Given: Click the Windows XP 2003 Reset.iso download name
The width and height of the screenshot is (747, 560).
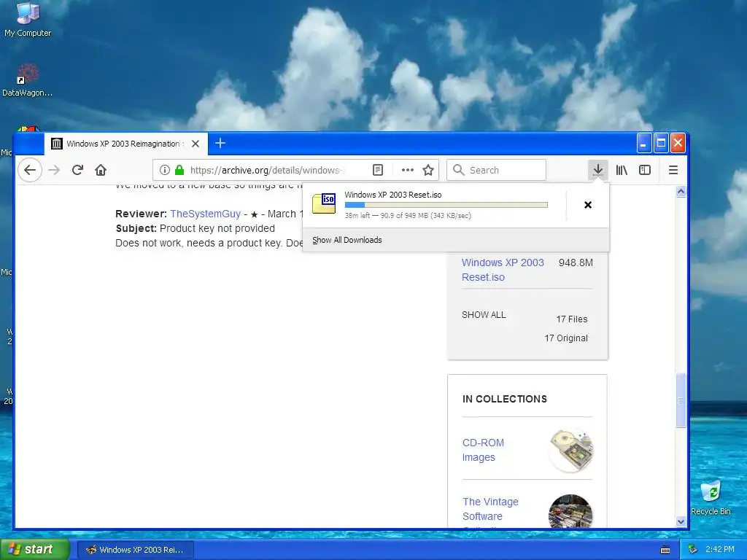Looking at the screenshot, I should (x=393, y=195).
